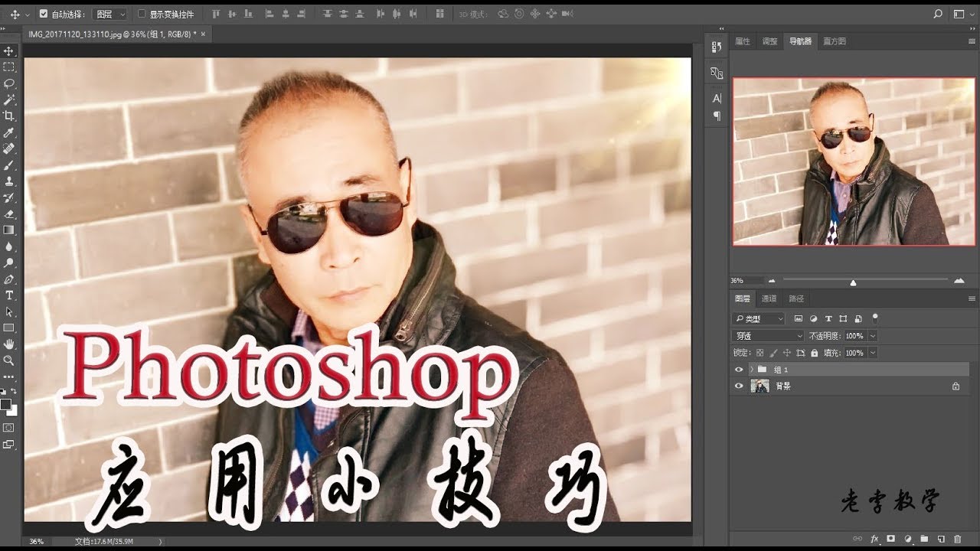
Task: Open the History panel icon in dock
Action: pos(717,47)
